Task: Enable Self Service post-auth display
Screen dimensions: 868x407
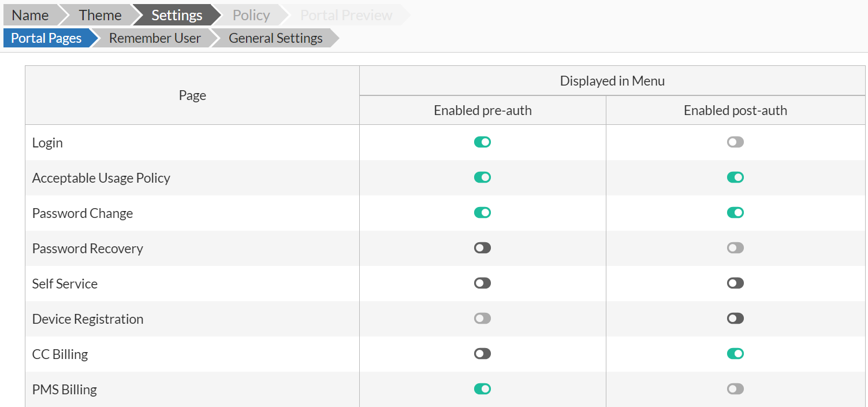Action: [x=735, y=283]
